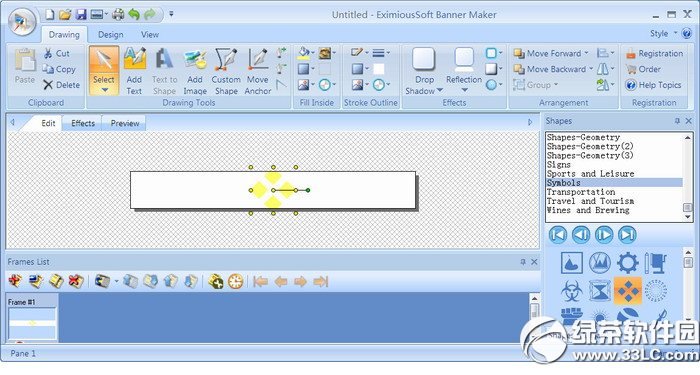The height and width of the screenshot is (375, 700).
Task: Close the Frames List panel
Action: (x=534, y=262)
